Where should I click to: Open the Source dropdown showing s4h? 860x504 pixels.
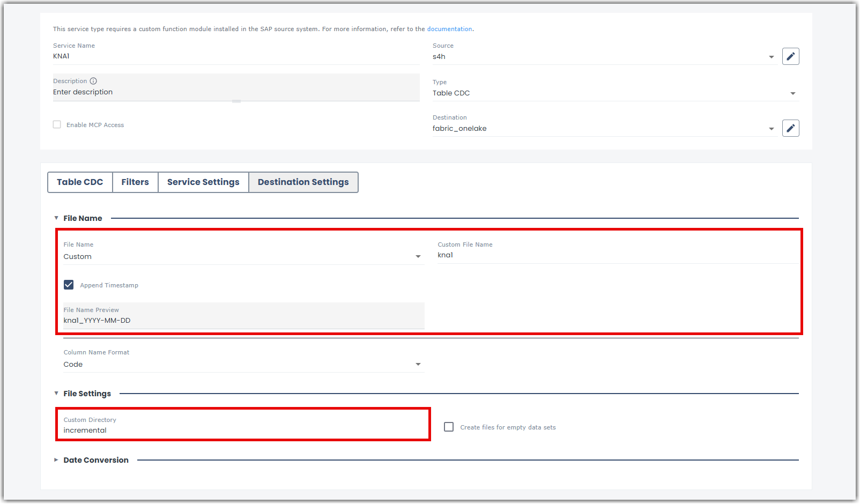pos(604,56)
